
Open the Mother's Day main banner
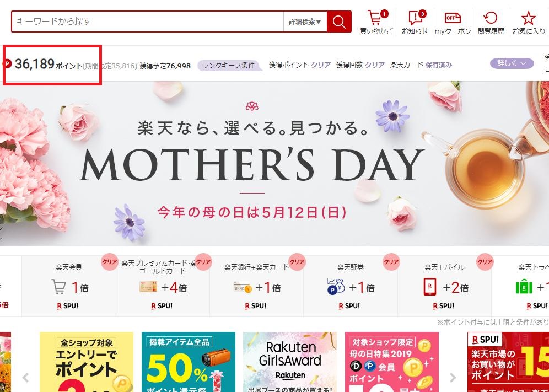click(x=274, y=164)
